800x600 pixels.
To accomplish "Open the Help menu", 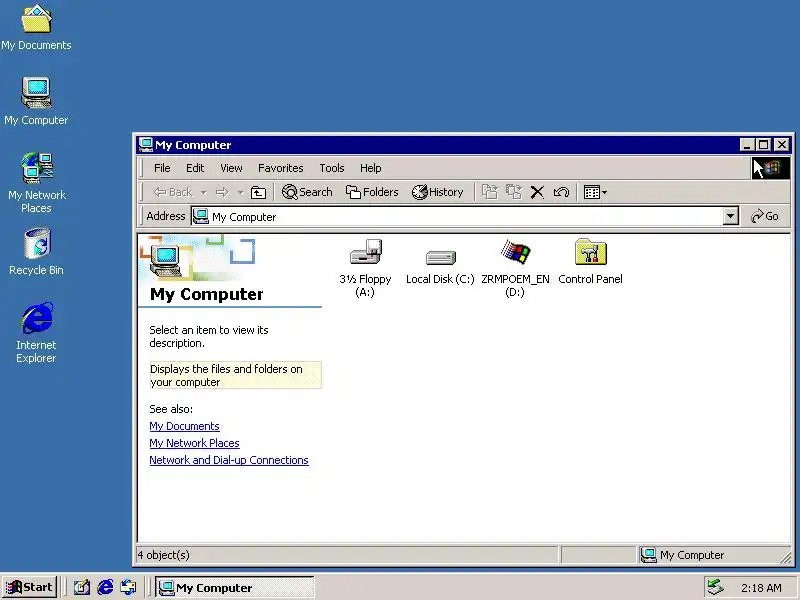I will click(x=370, y=168).
